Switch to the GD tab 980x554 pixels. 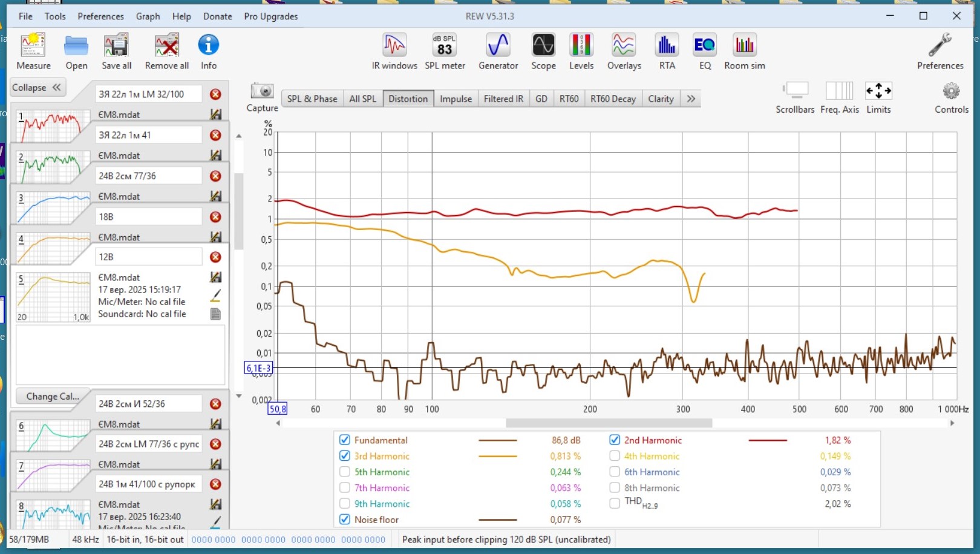541,99
